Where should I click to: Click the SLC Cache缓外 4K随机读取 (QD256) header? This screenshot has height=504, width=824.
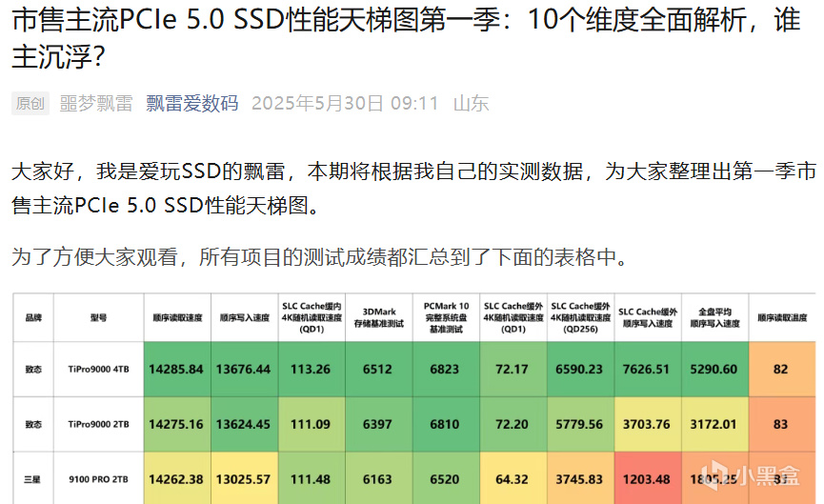(581, 317)
